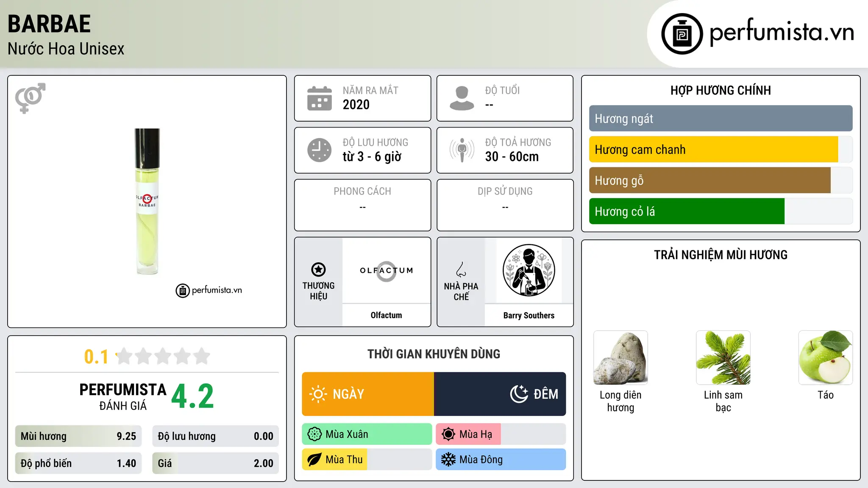Click the small perfumista.vn watermark logo under bottle

[209, 291]
